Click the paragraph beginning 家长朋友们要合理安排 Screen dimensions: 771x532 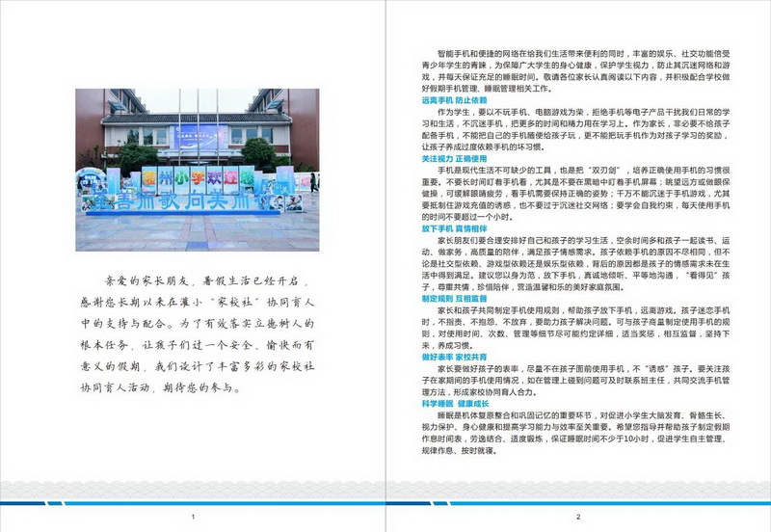click(577, 264)
